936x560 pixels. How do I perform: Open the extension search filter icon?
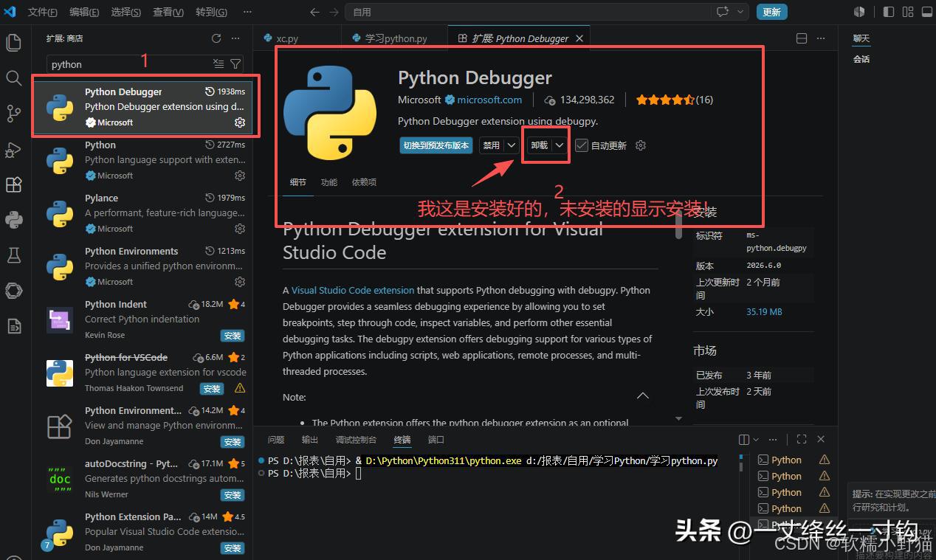click(235, 64)
